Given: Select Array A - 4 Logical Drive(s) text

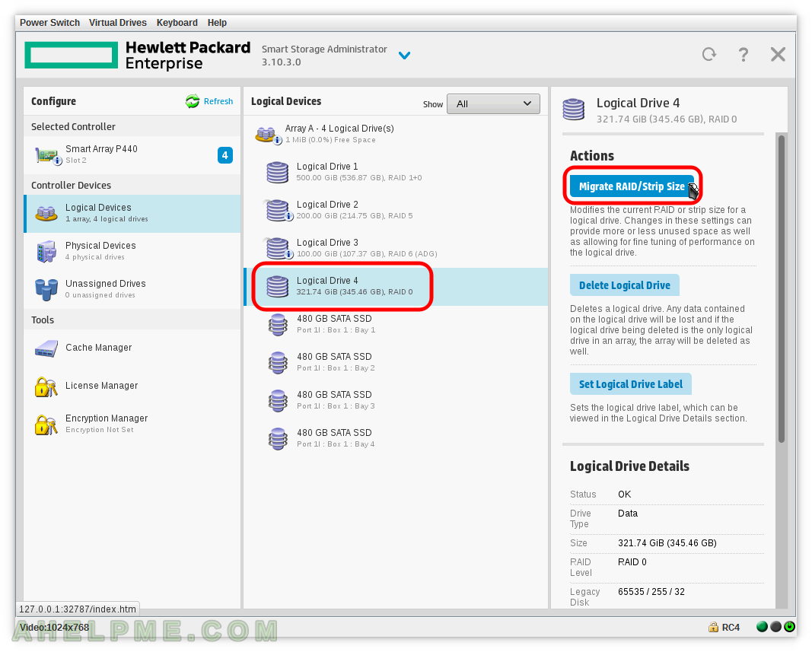Looking at the screenshot, I should (x=339, y=129).
